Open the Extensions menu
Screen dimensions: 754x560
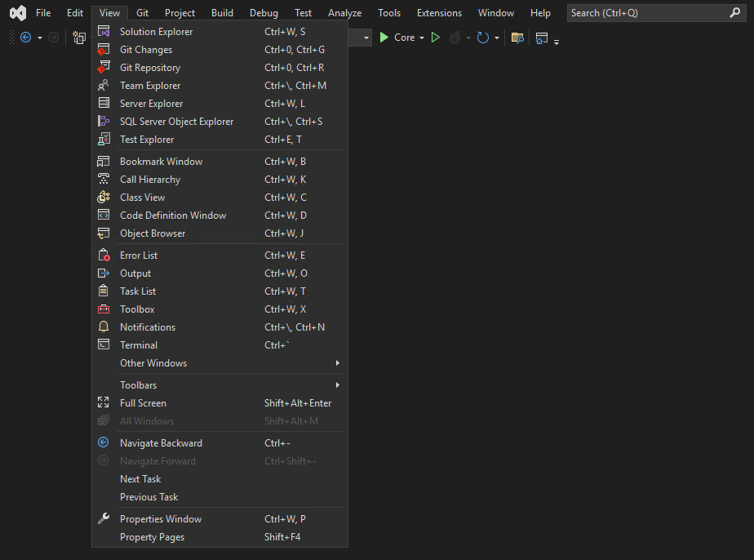point(439,12)
